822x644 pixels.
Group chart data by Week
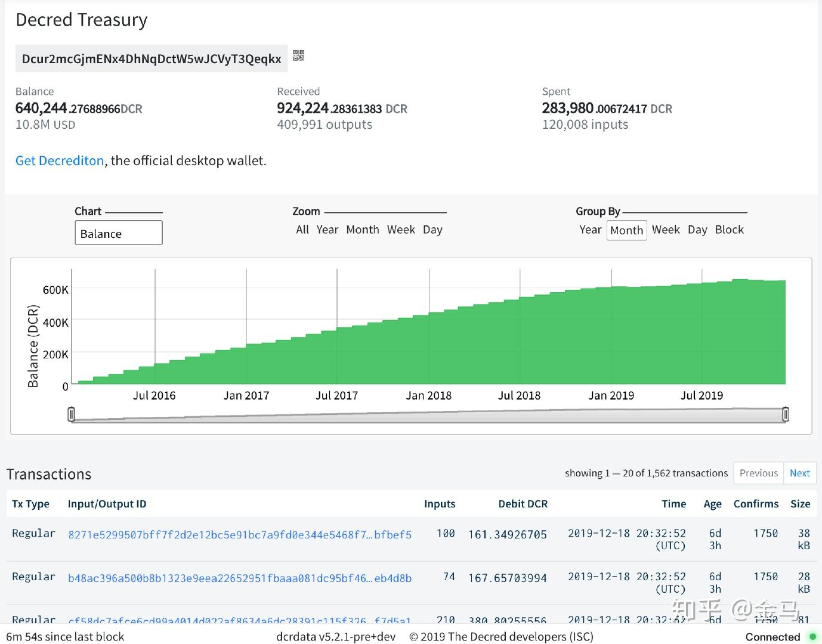(666, 230)
